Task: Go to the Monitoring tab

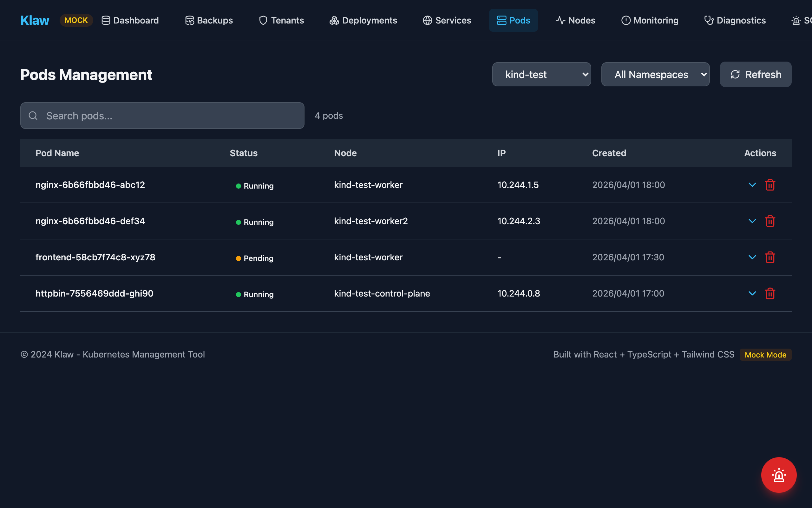Action: [650, 20]
